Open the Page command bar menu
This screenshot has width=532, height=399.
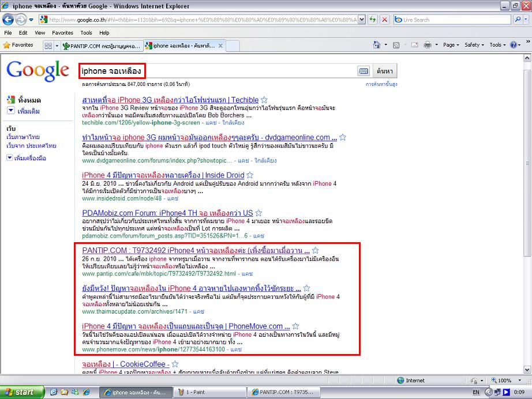pos(451,45)
